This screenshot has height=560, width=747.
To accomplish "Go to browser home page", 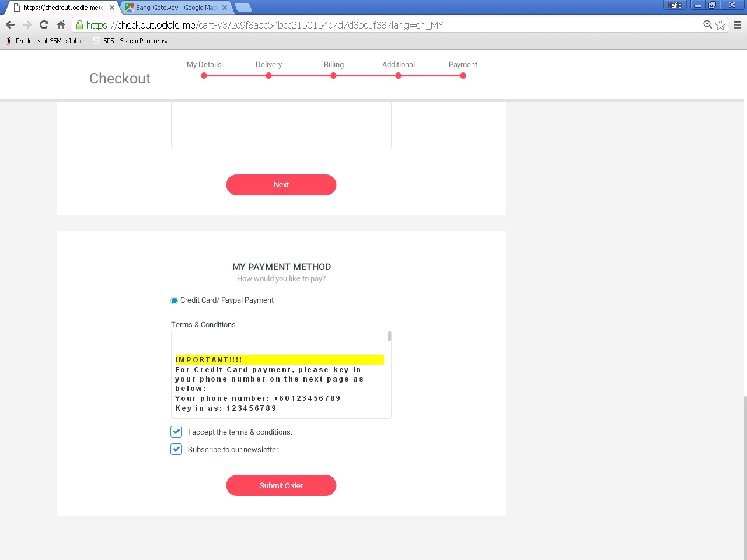I will point(61,24).
